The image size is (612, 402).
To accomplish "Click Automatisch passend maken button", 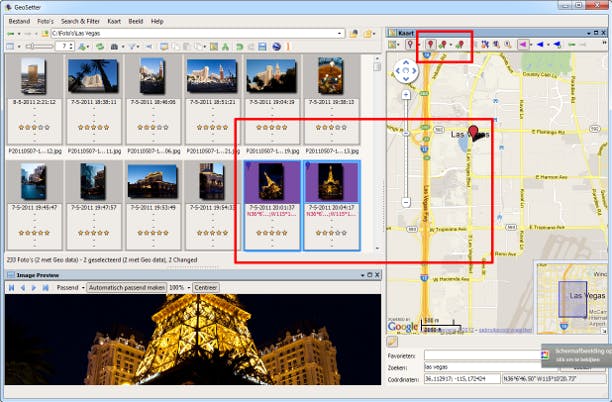I will pyautogui.click(x=126, y=288).
